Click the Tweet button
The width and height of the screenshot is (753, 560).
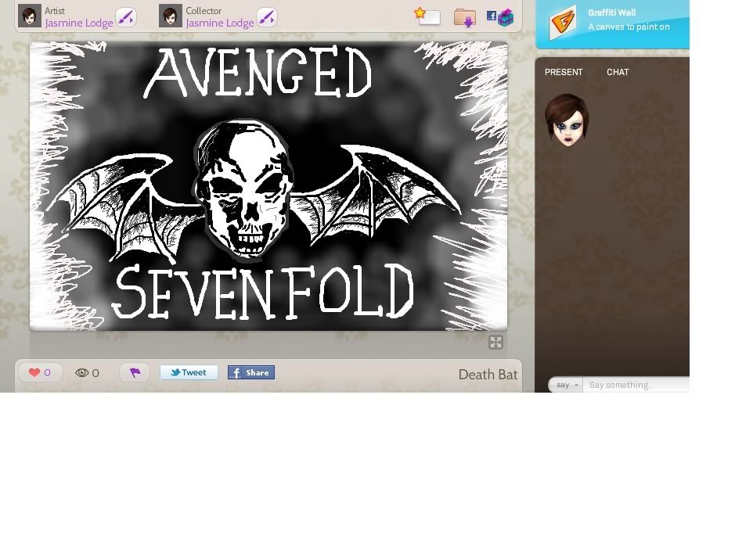[189, 372]
